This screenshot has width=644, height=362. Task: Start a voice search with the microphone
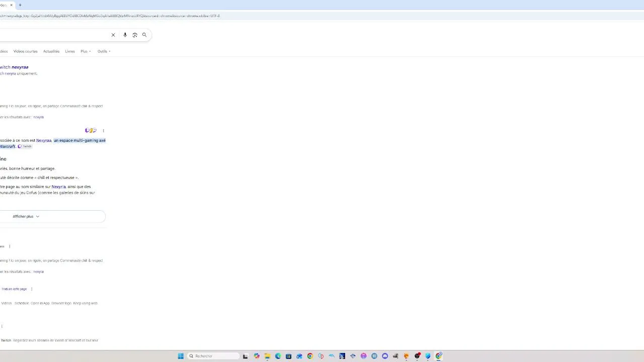pyautogui.click(x=125, y=35)
